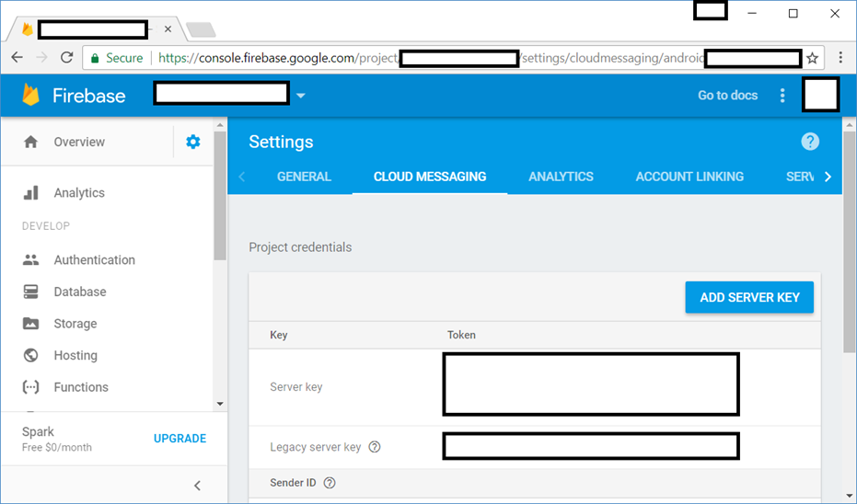
Task: Click the Key column header
Action: click(x=279, y=335)
